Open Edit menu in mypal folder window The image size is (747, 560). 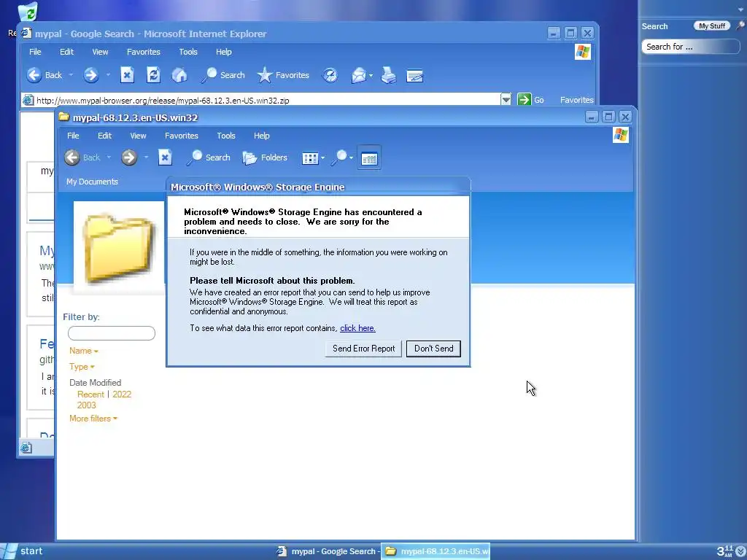coord(104,136)
